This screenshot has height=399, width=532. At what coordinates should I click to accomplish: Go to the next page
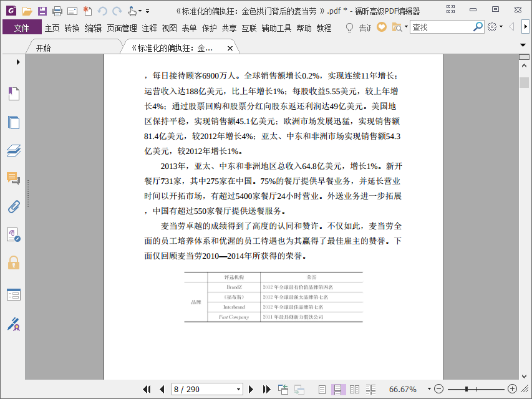[x=251, y=389]
